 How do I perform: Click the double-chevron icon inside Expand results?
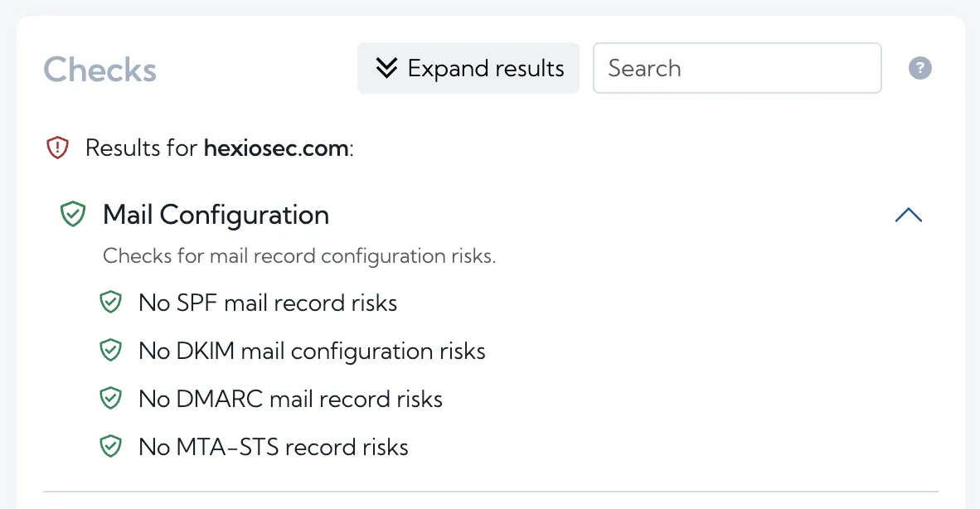click(386, 68)
